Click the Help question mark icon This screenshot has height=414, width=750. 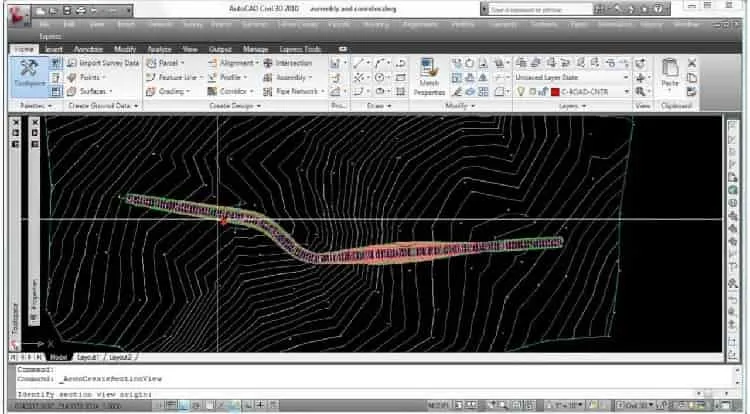[660, 9]
